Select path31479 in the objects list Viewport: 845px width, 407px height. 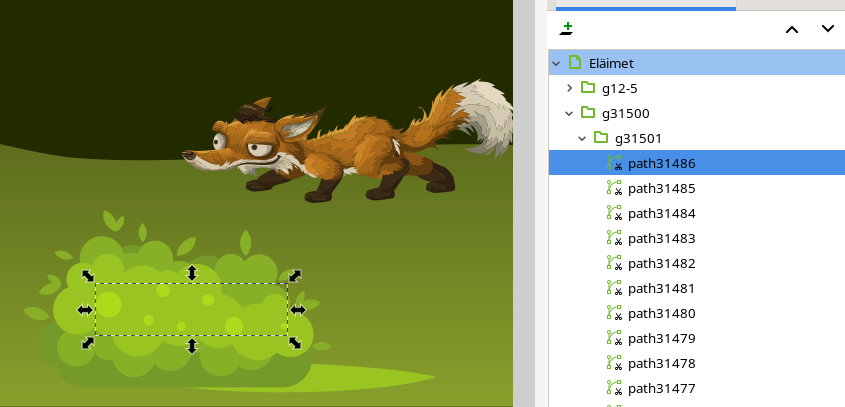[x=697, y=339]
